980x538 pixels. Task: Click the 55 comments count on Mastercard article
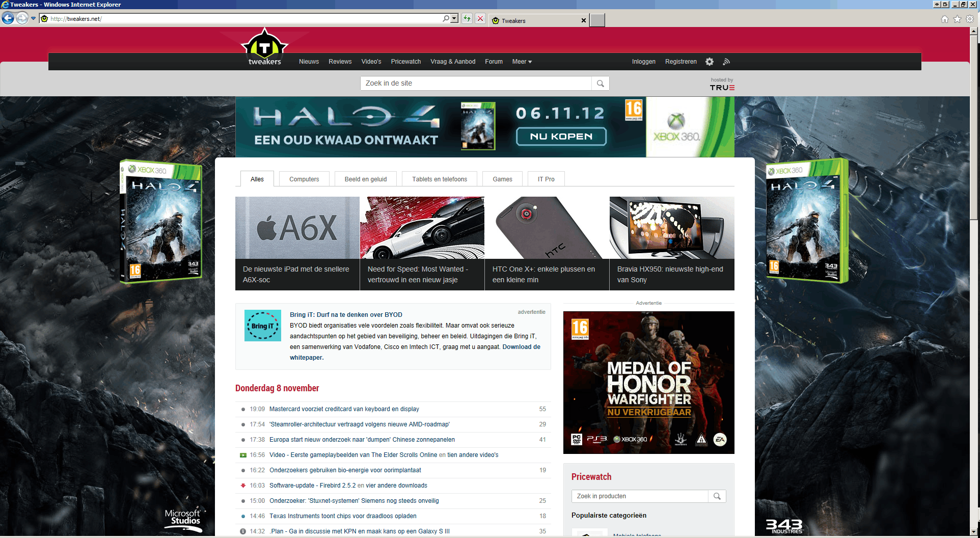coord(542,409)
